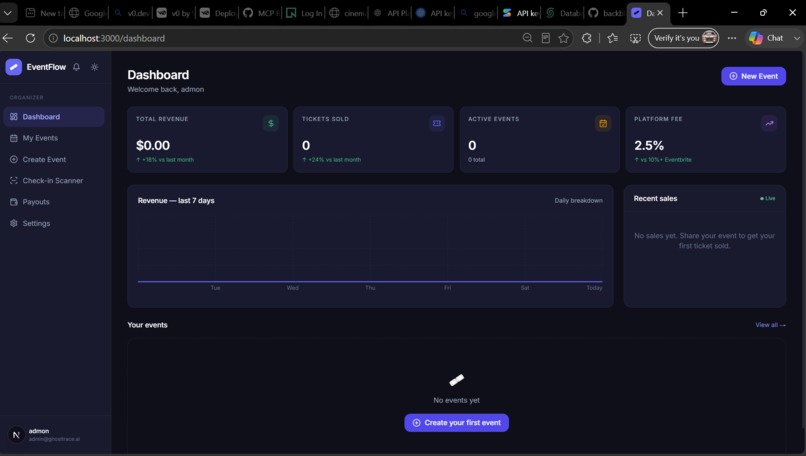Open Create Event in sidebar
The height and width of the screenshot is (456, 806).
pyautogui.click(x=54, y=159)
